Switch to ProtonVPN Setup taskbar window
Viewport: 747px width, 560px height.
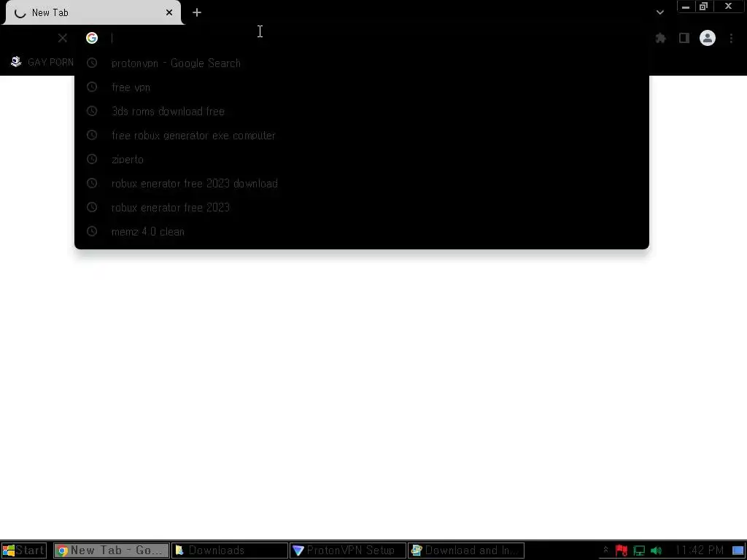pyautogui.click(x=348, y=551)
